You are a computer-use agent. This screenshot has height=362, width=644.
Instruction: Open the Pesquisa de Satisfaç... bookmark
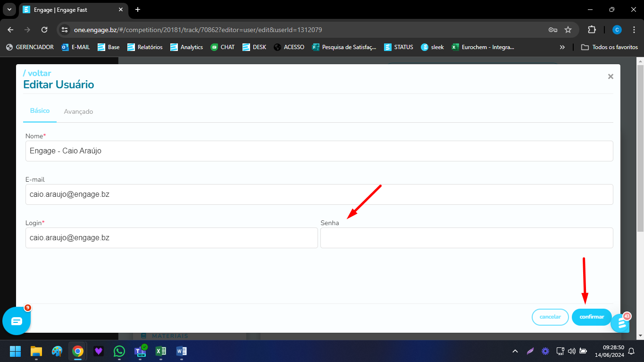coord(344,47)
